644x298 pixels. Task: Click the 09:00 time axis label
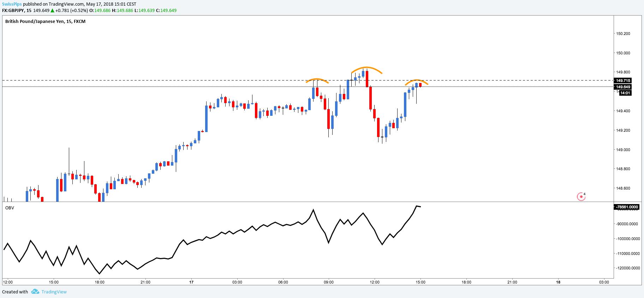pos(329,282)
